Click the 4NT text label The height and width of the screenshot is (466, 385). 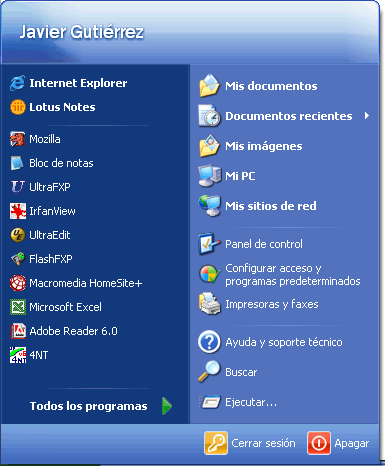pyautogui.click(x=39, y=355)
